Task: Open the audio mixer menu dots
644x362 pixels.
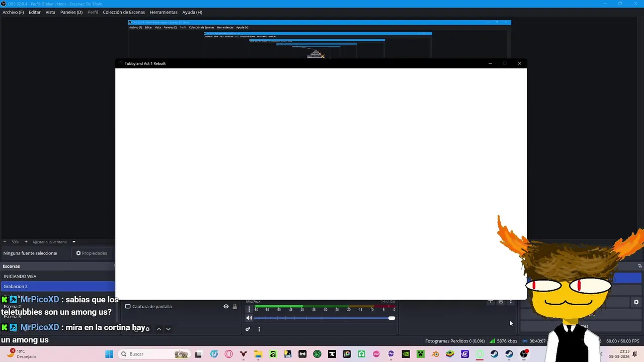Action: coord(259,329)
